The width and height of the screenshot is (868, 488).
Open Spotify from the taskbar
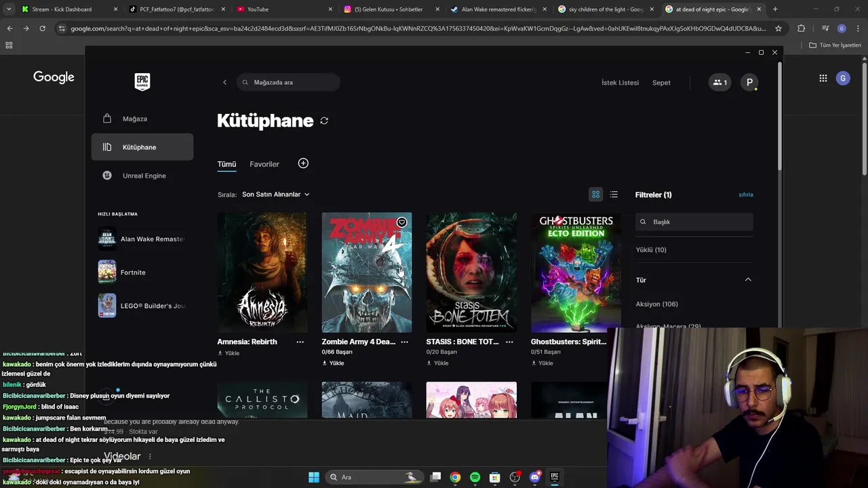tap(475, 477)
